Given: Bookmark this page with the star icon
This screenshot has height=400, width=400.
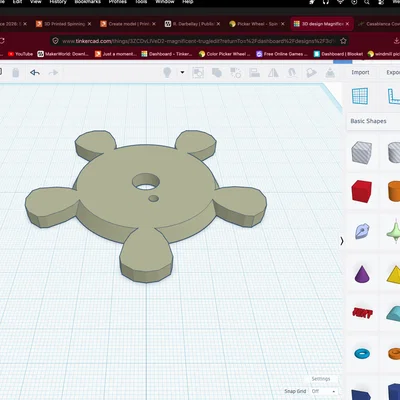Looking at the screenshot, I should [343, 41].
